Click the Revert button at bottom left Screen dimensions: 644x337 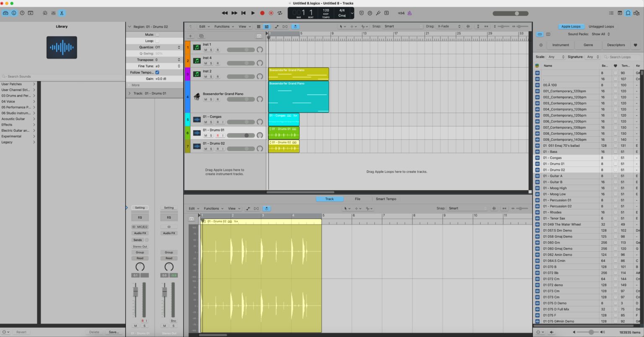(x=21, y=332)
